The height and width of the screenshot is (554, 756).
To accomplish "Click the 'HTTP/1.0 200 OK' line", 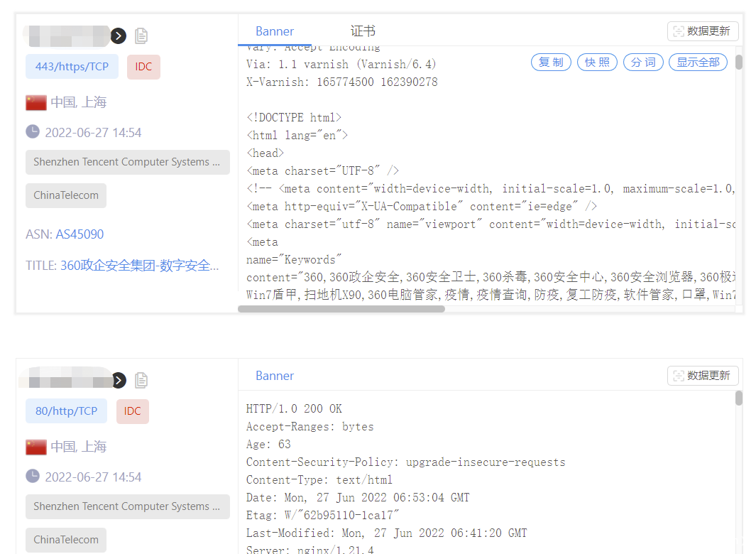I will pos(294,409).
